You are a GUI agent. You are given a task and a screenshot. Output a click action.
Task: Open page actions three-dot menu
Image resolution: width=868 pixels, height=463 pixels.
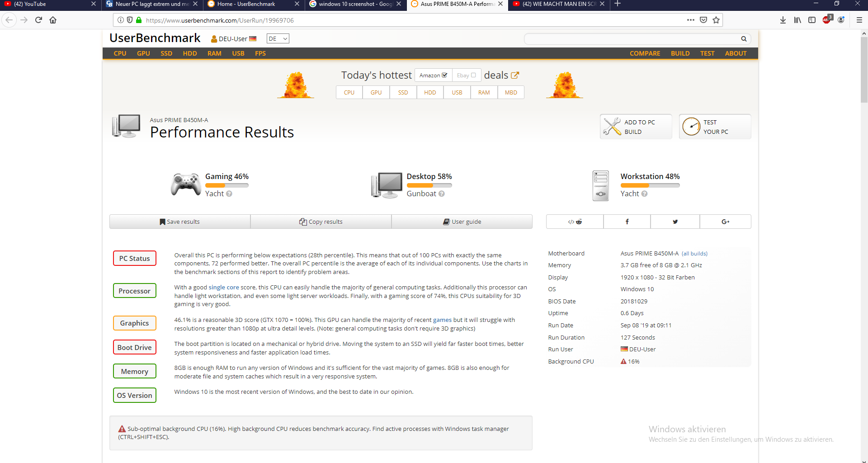690,20
